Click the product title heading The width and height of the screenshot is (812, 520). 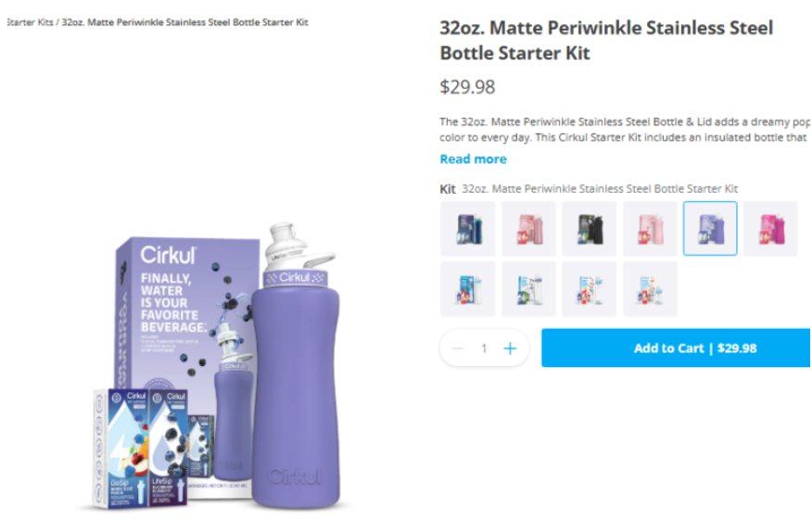coord(606,41)
